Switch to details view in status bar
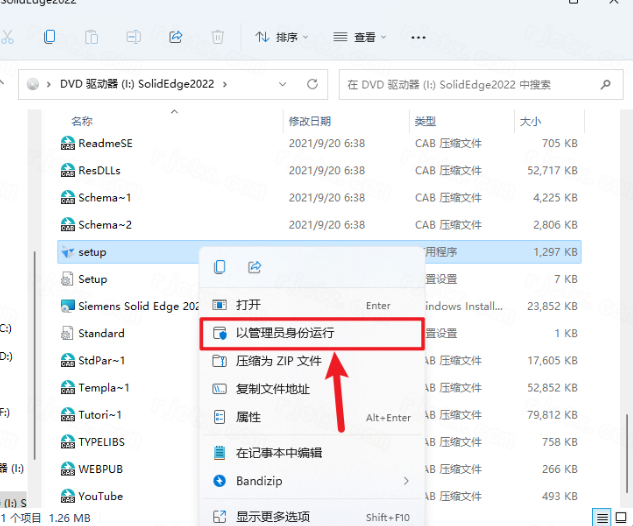 click(602, 517)
